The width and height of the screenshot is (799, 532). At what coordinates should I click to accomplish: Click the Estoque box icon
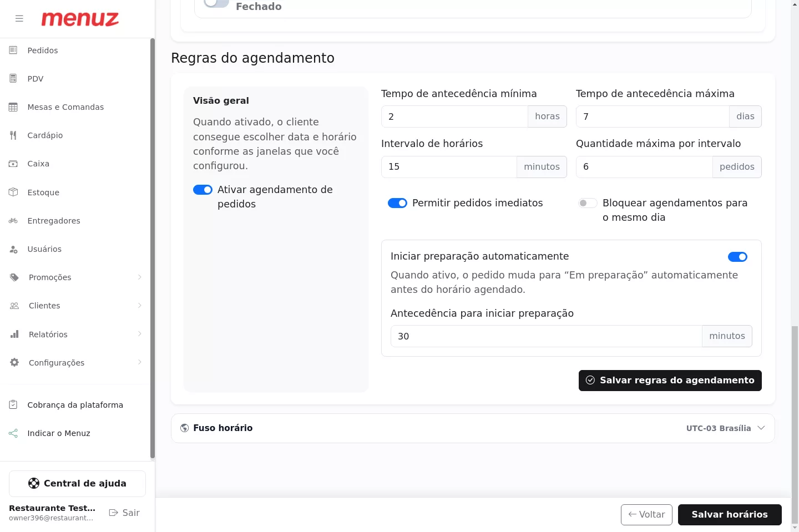pyautogui.click(x=13, y=192)
